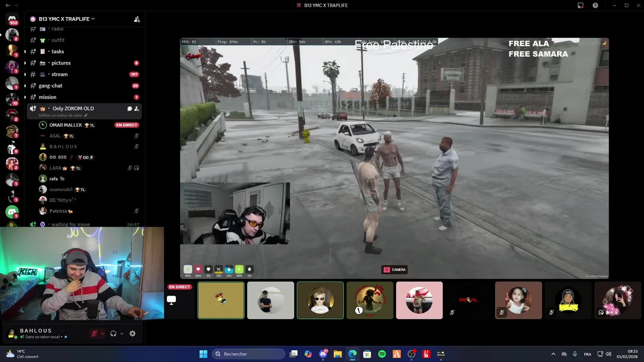
Task: Open OBS Studio from the taskbar
Action: coord(412,354)
